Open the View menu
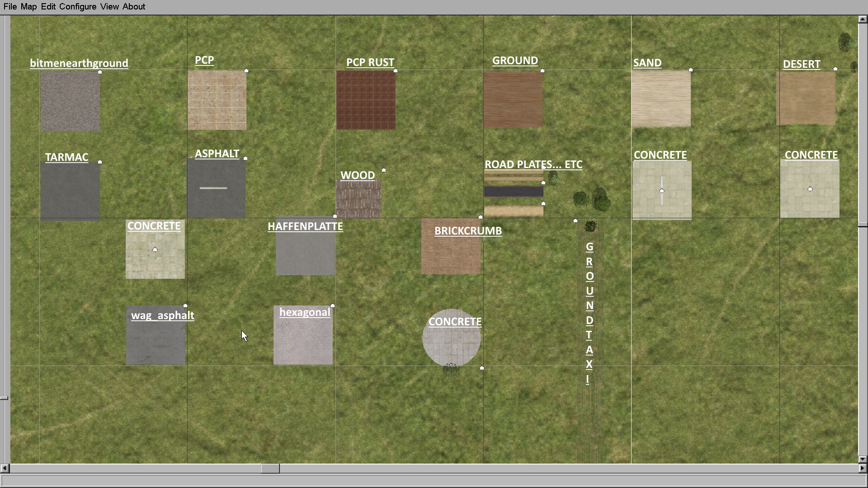 109,7
